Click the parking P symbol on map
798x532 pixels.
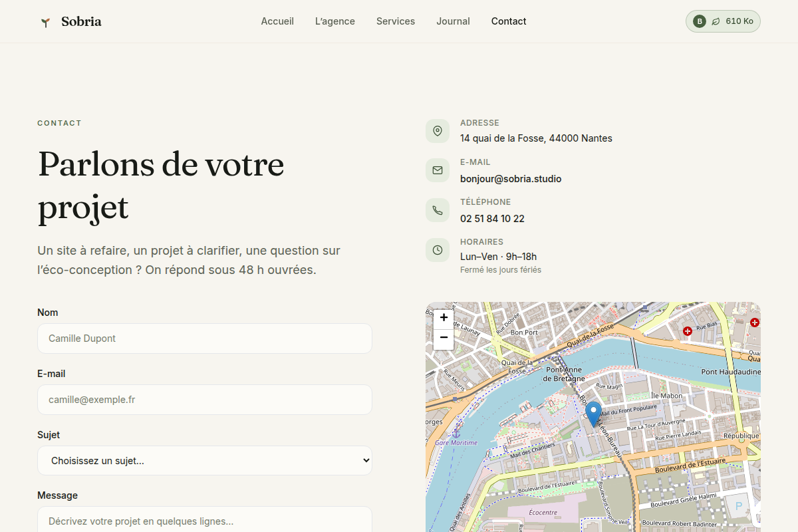pyautogui.click(x=739, y=507)
